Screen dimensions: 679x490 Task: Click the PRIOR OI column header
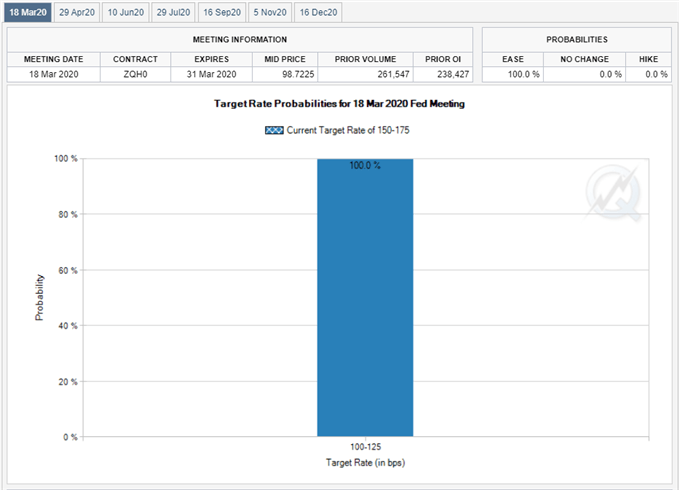443,59
